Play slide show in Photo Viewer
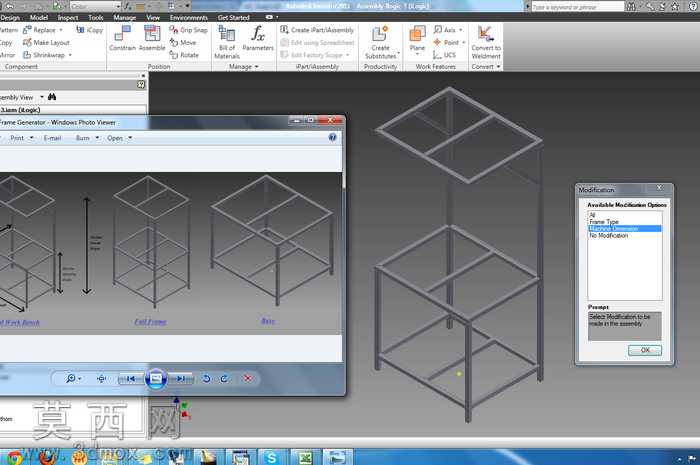This screenshot has height=465, width=700. (155, 378)
